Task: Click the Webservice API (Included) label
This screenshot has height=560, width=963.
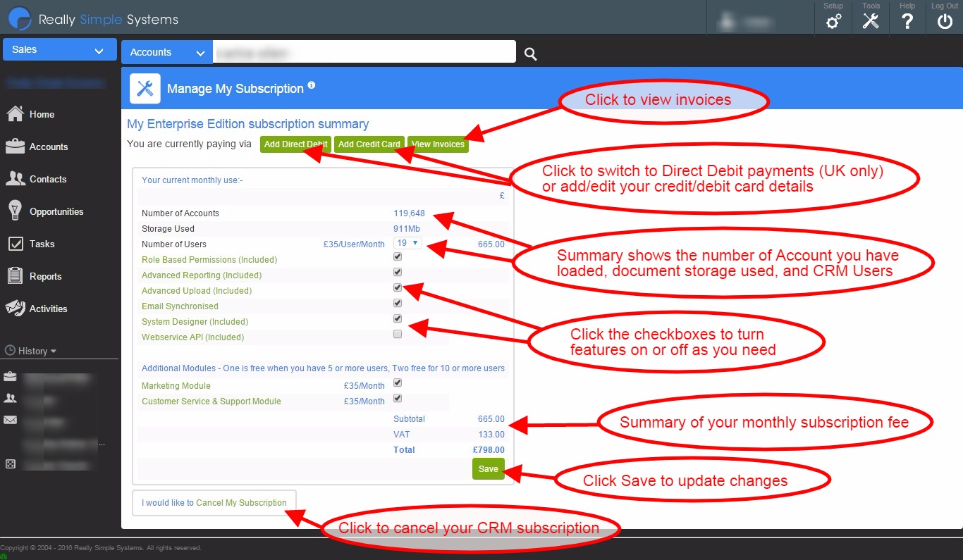Action: [x=192, y=337]
